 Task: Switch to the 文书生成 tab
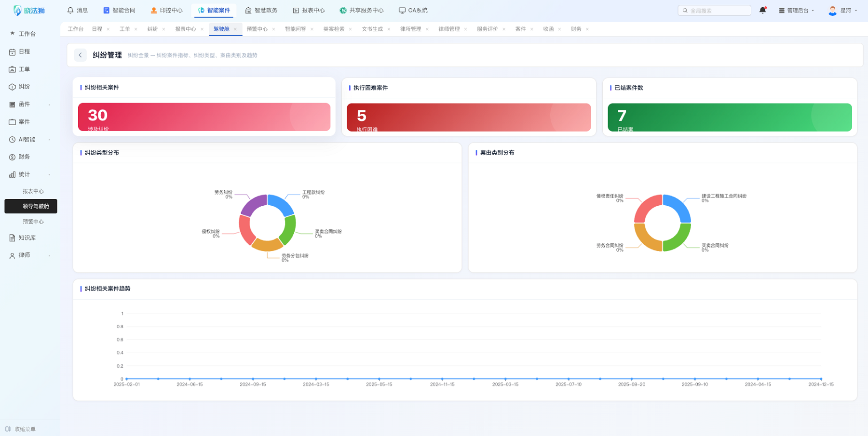[x=372, y=29]
